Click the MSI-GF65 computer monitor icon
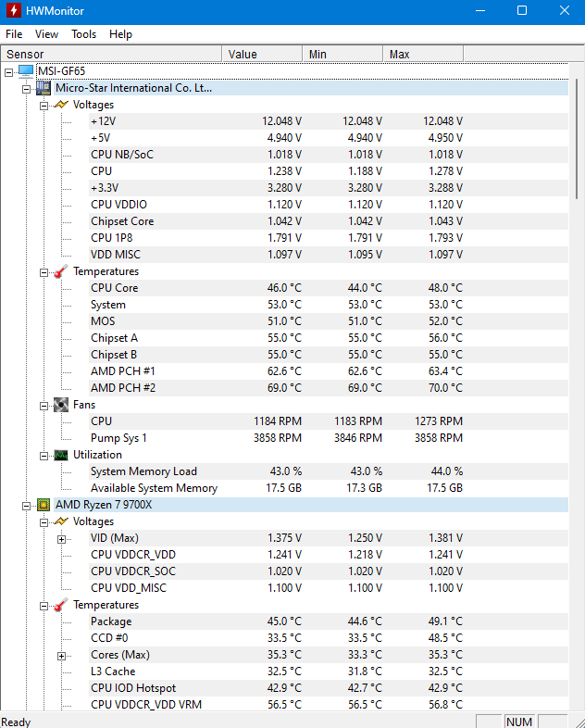 (x=26, y=71)
